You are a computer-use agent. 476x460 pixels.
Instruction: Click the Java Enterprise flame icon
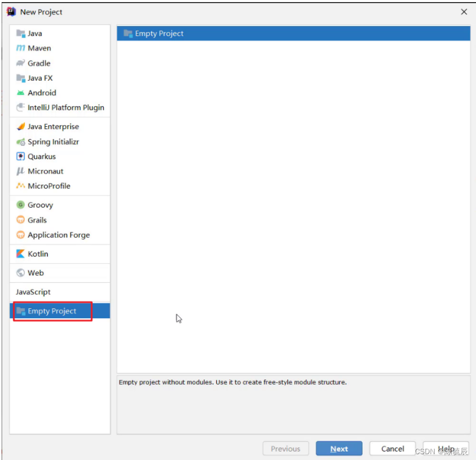click(x=21, y=126)
